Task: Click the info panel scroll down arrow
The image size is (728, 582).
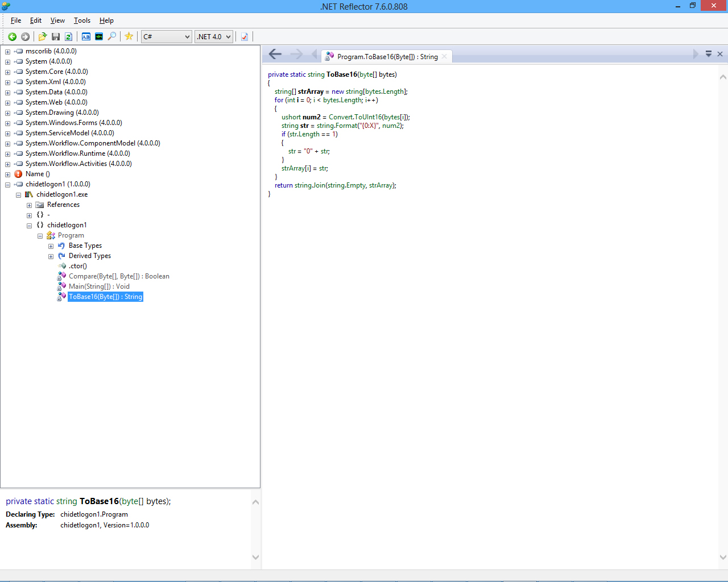Action: coord(255,558)
